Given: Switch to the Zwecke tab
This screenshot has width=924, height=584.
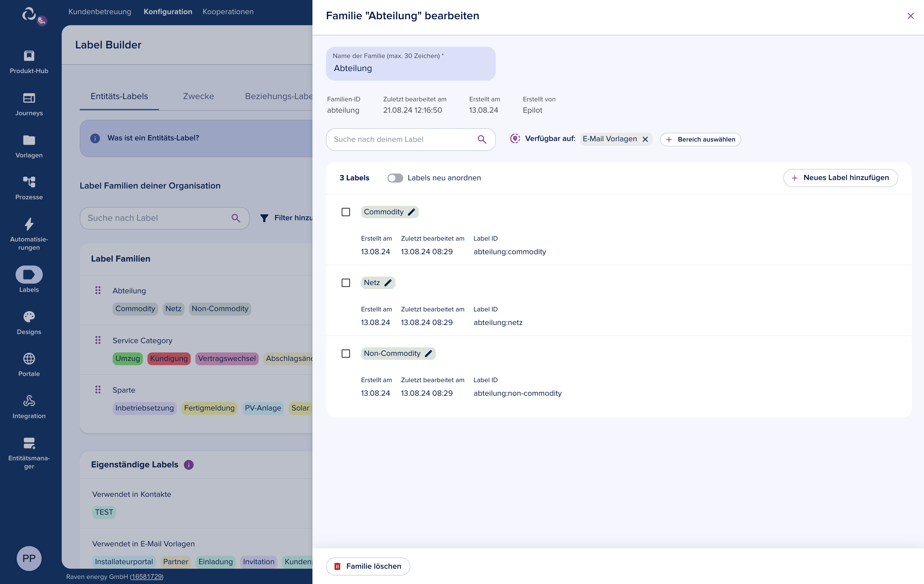Looking at the screenshot, I should pyautogui.click(x=198, y=96).
